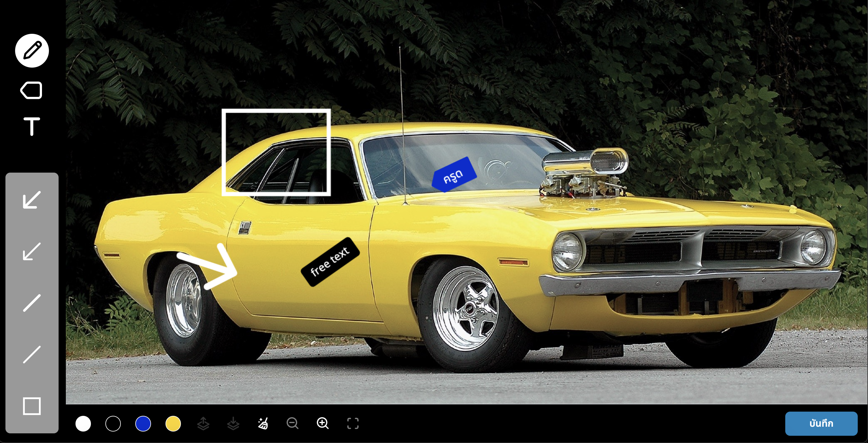This screenshot has height=443, width=868.
Task: Click the send layer backward icon
Action: [x=233, y=423]
